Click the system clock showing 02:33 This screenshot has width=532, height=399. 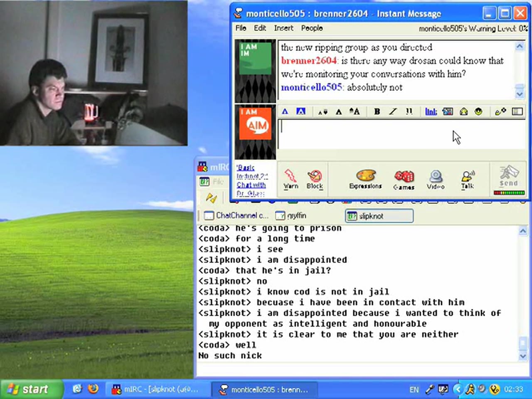click(513, 389)
